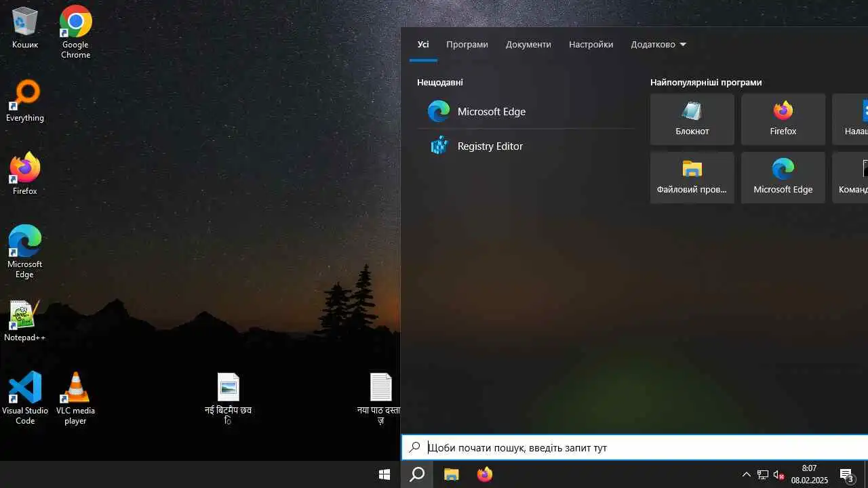Open the clock showing 8:07 08.02.2025
This screenshot has width=868, height=488.
pyautogui.click(x=809, y=474)
